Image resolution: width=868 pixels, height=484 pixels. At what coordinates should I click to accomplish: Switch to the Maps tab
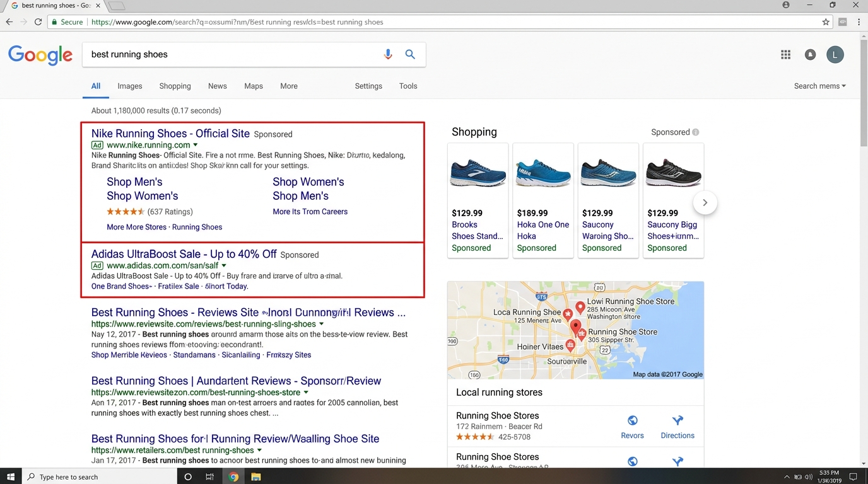(254, 86)
